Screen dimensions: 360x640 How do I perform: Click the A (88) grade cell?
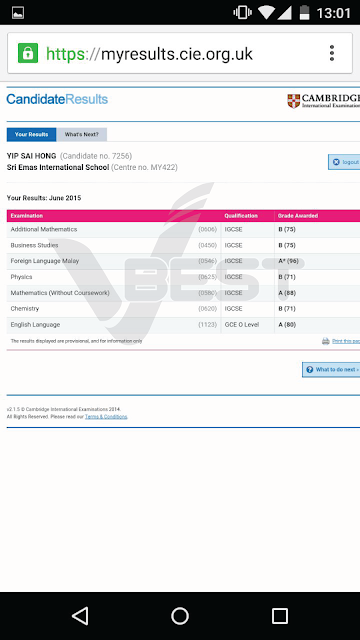[x=287, y=293]
